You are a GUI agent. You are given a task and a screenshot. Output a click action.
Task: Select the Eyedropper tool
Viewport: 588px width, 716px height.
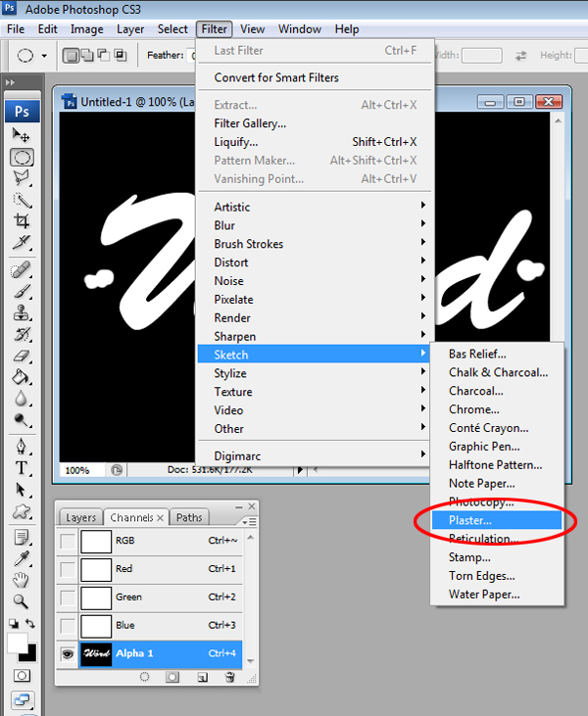[21, 559]
